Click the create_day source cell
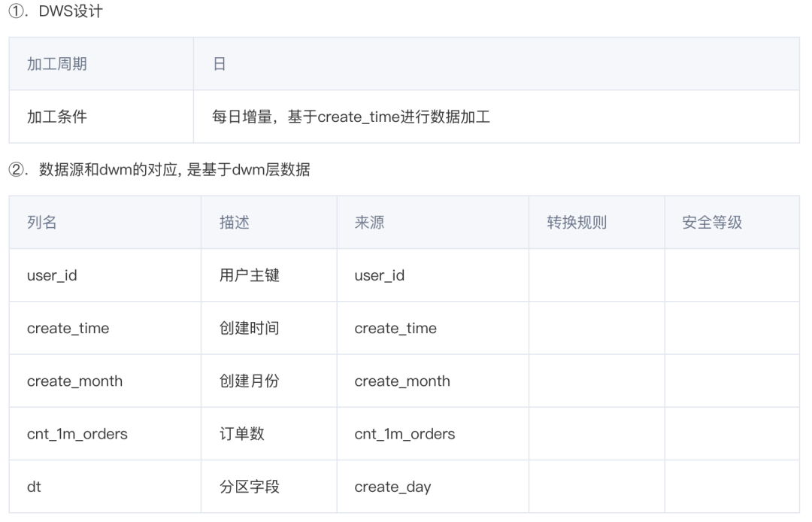The height and width of the screenshot is (522, 812). point(392,487)
